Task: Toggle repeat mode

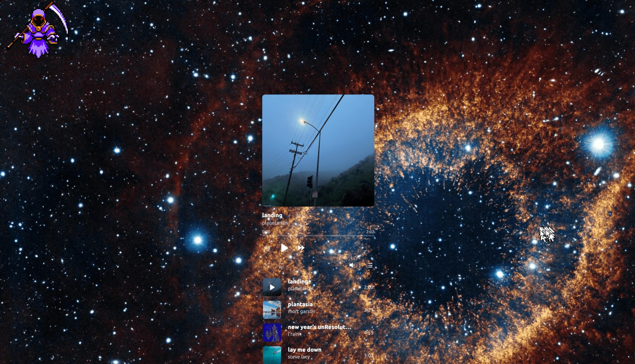Action: pyautogui.click(x=281, y=265)
